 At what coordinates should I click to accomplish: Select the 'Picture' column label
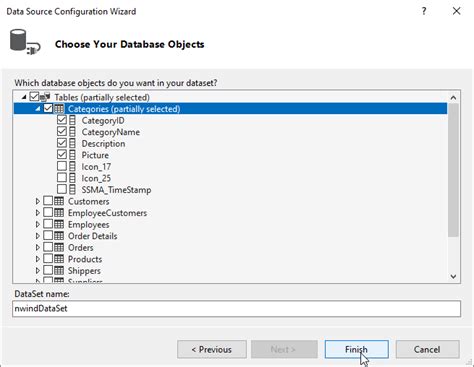(95, 155)
